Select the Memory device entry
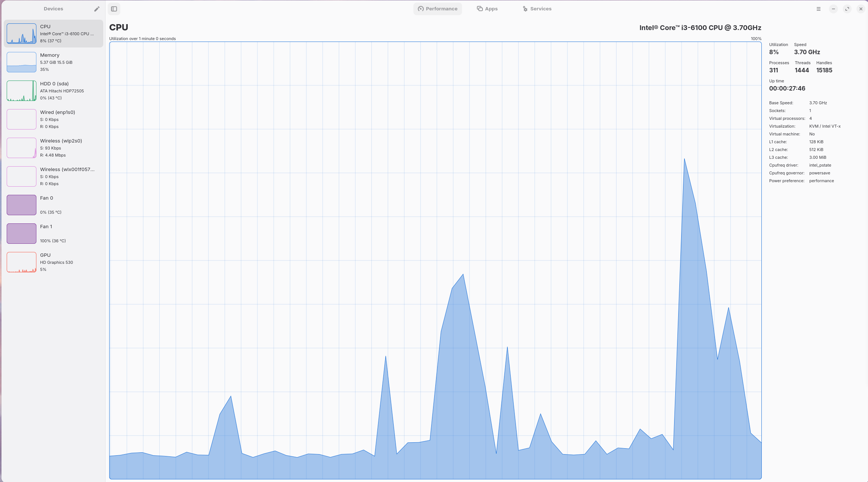The height and width of the screenshot is (482, 868). (x=53, y=62)
